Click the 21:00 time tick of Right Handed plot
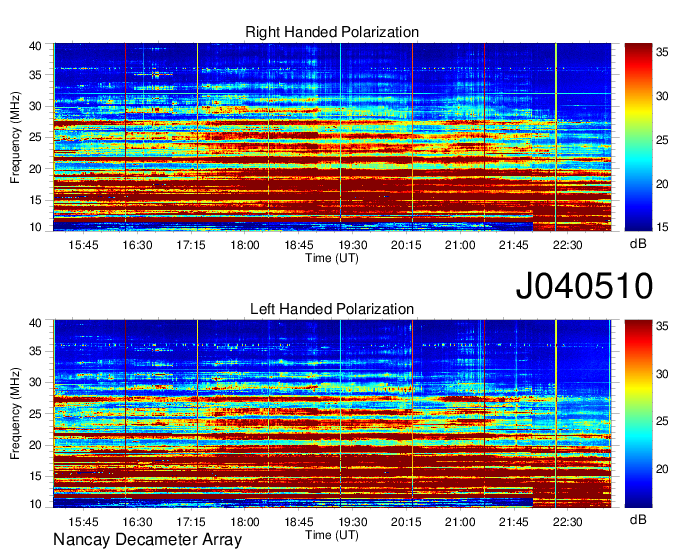Viewport: 680px width, 552px height. (460, 245)
